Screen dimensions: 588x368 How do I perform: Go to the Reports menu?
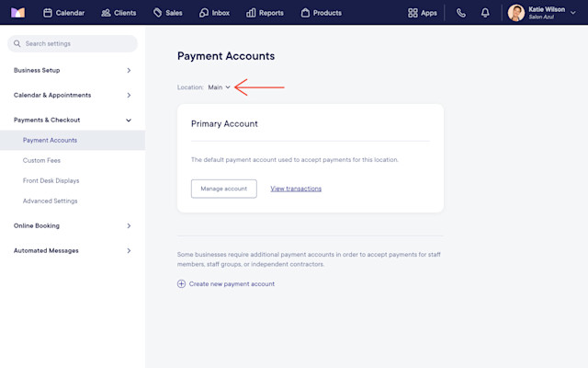265,13
